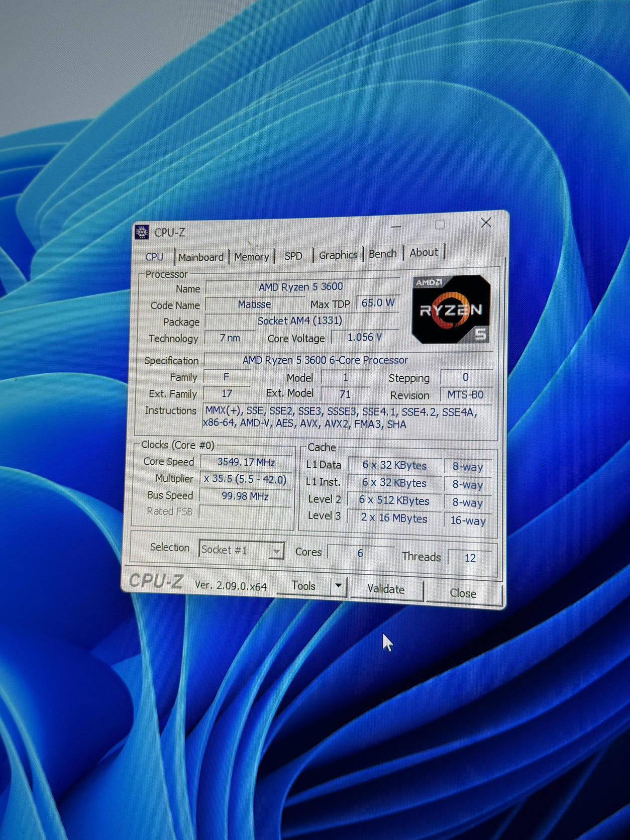630x840 pixels.
Task: Click the AMD Ryzen 5 logo image
Action: (x=451, y=309)
